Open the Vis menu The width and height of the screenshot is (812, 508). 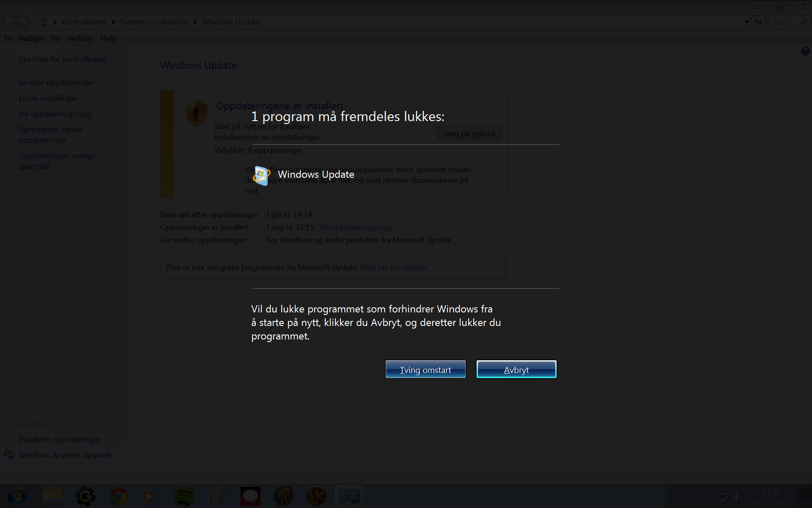55,39
